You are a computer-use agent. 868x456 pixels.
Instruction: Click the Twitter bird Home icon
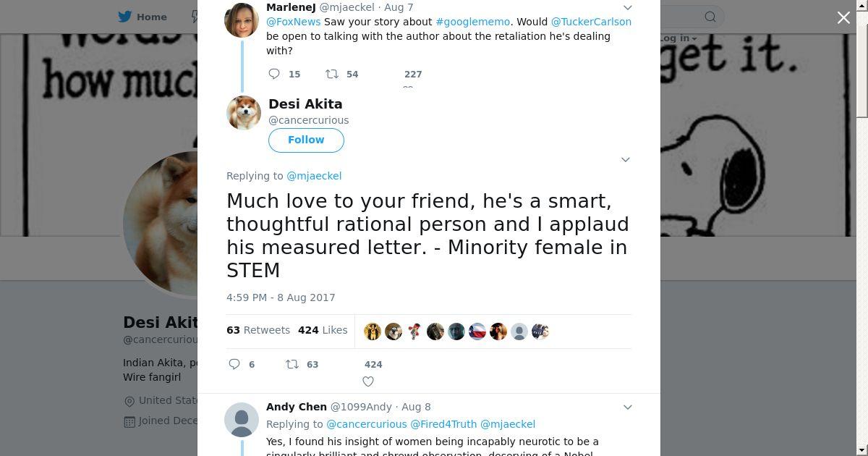click(125, 17)
